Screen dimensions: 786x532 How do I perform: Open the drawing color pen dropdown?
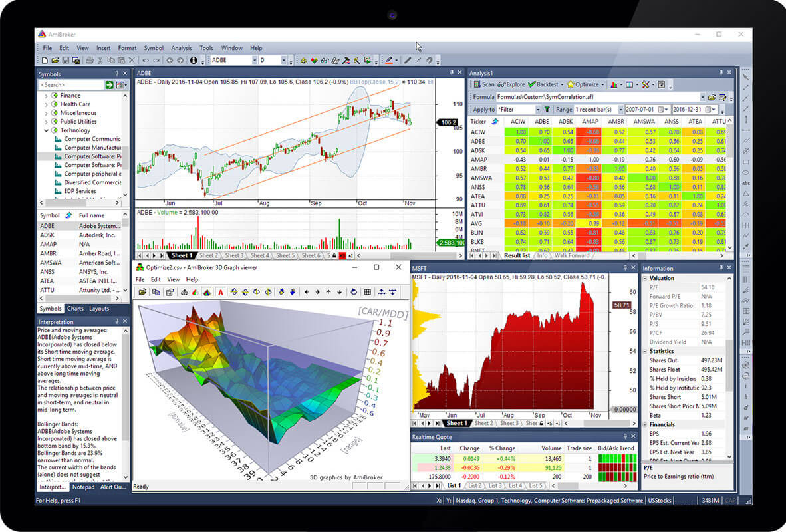coord(396,60)
